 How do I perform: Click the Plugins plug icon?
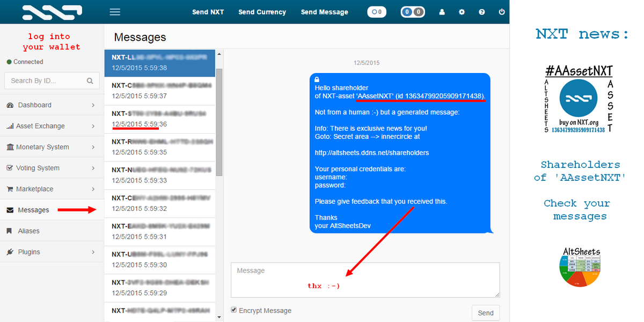[x=10, y=252]
